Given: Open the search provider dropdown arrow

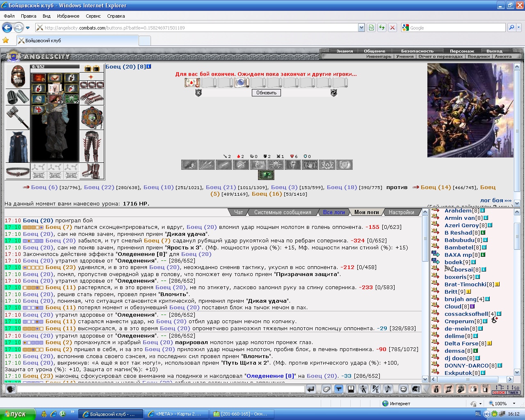Looking at the screenshot, I should (x=519, y=27).
